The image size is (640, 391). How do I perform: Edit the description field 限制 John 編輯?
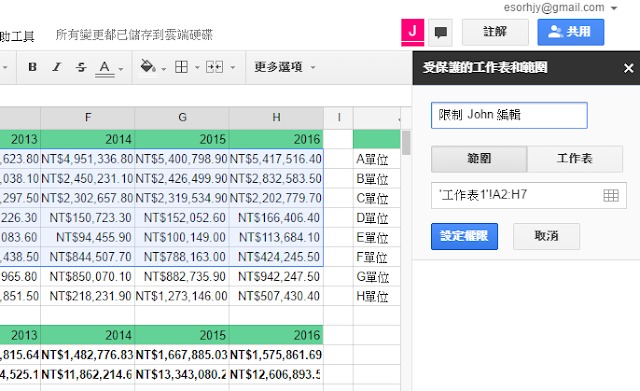[x=509, y=115]
